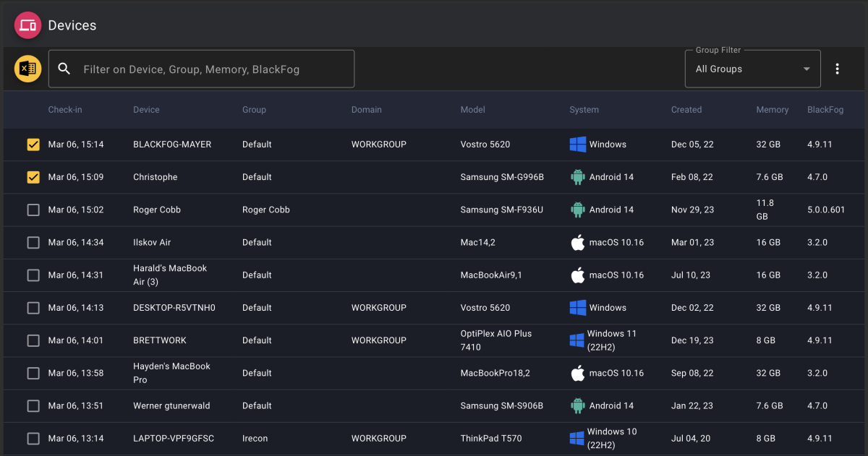Click Windows icon in DESKTOP-R5VTNH0 row
The width and height of the screenshot is (868, 456).
click(x=577, y=308)
